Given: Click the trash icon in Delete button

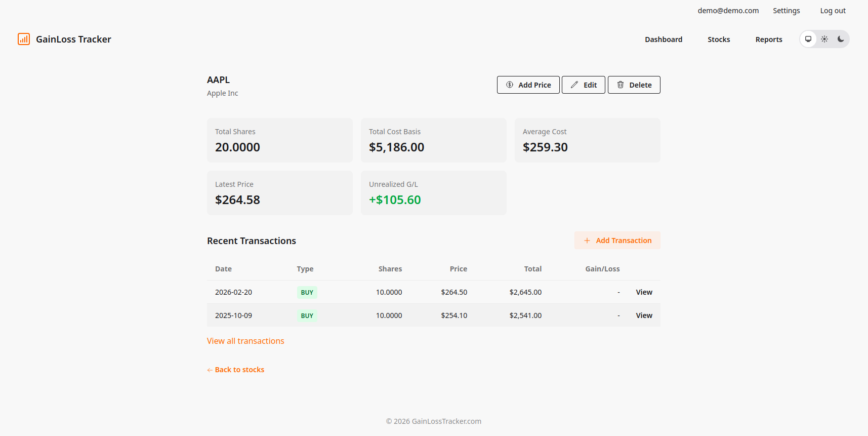Looking at the screenshot, I should tap(621, 85).
